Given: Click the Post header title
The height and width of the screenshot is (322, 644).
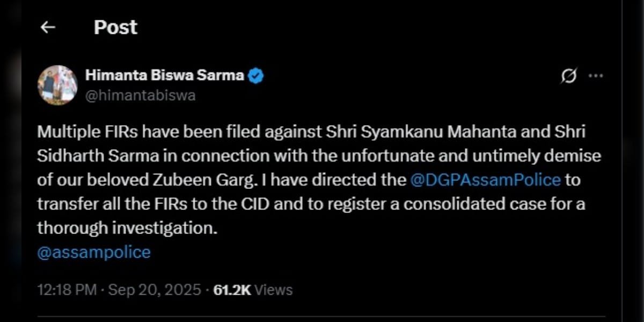Looking at the screenshot, I should [x=115, y=27].
